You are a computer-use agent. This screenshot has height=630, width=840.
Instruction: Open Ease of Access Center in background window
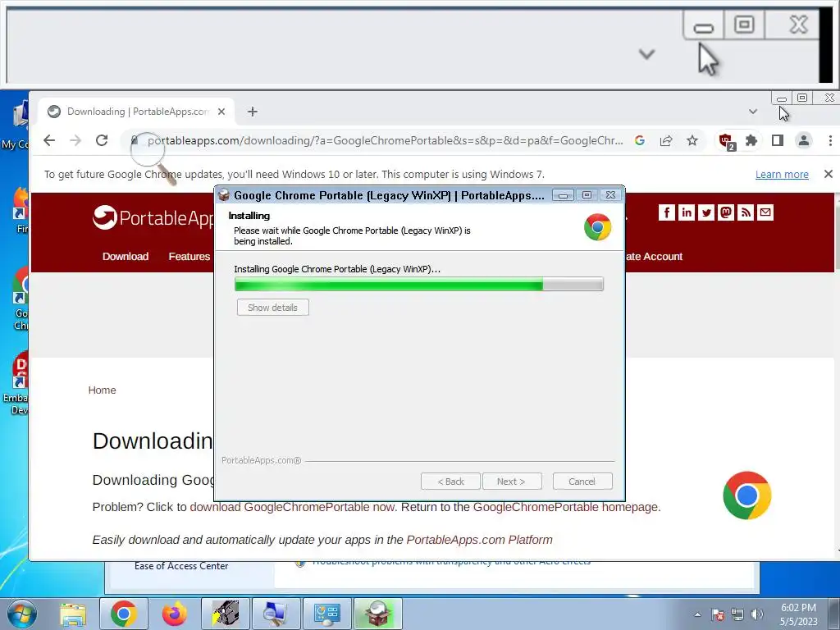pos(181,566)
